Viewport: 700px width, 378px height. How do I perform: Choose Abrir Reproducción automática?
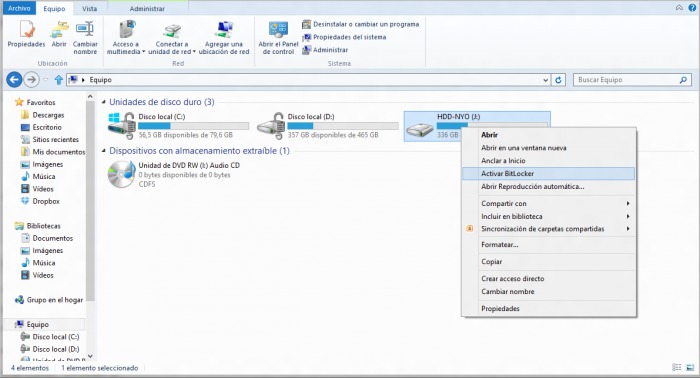tap(549, 187)
